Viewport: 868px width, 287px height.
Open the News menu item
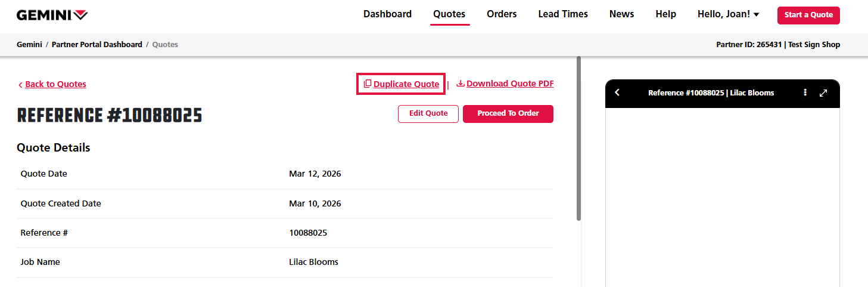[x=621, y=14]
